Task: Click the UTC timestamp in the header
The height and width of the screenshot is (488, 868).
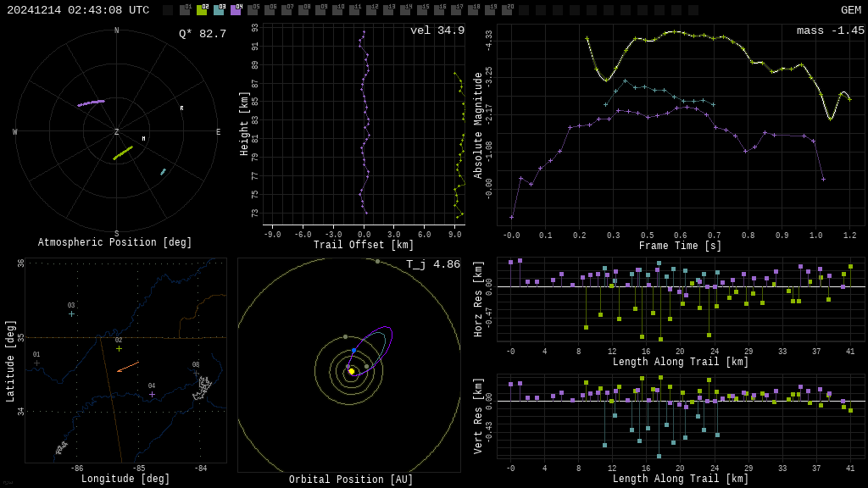Action: [78, 10]
